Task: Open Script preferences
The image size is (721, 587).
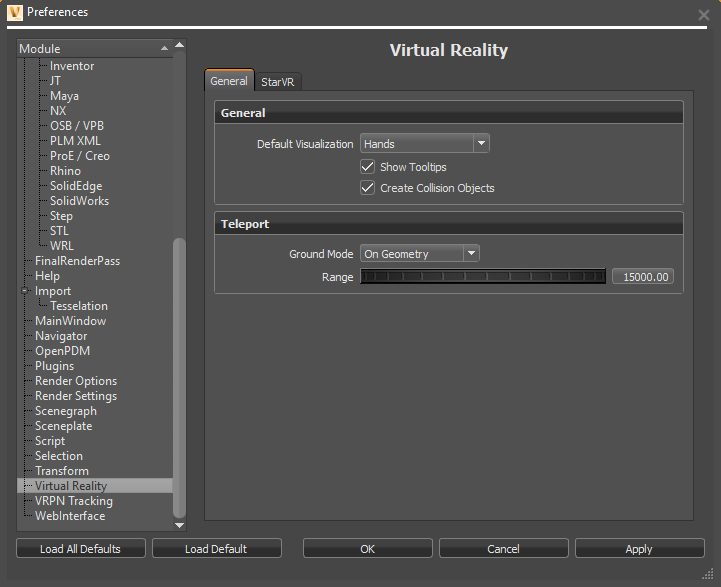Action: [x=50, y=440]
